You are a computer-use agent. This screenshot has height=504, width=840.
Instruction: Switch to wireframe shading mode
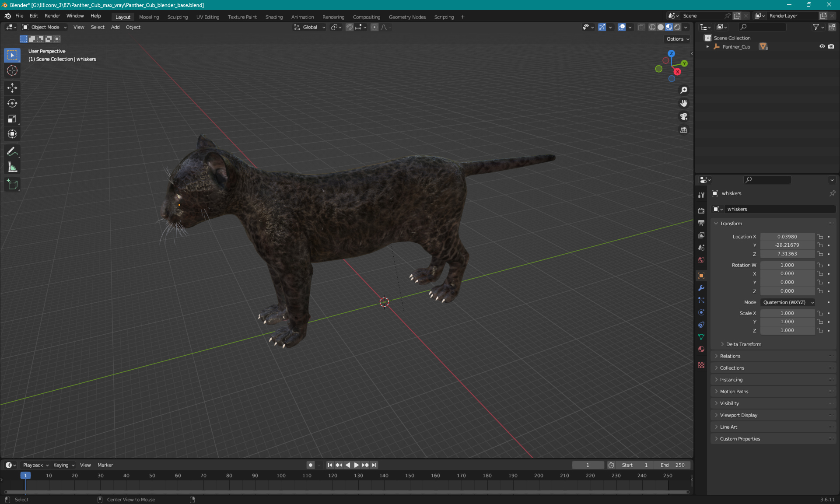[x=652, y=27]
